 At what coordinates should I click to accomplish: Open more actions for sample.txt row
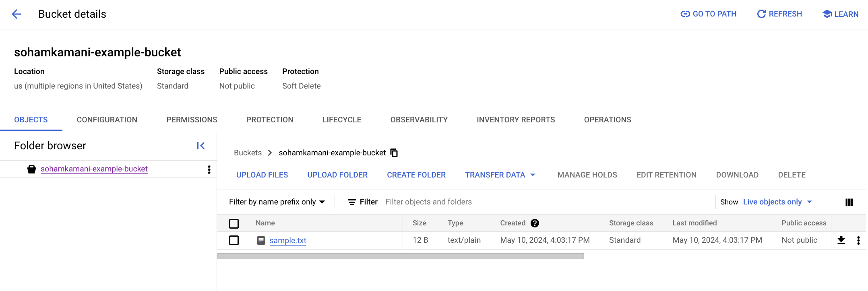[x=858, y=240]
